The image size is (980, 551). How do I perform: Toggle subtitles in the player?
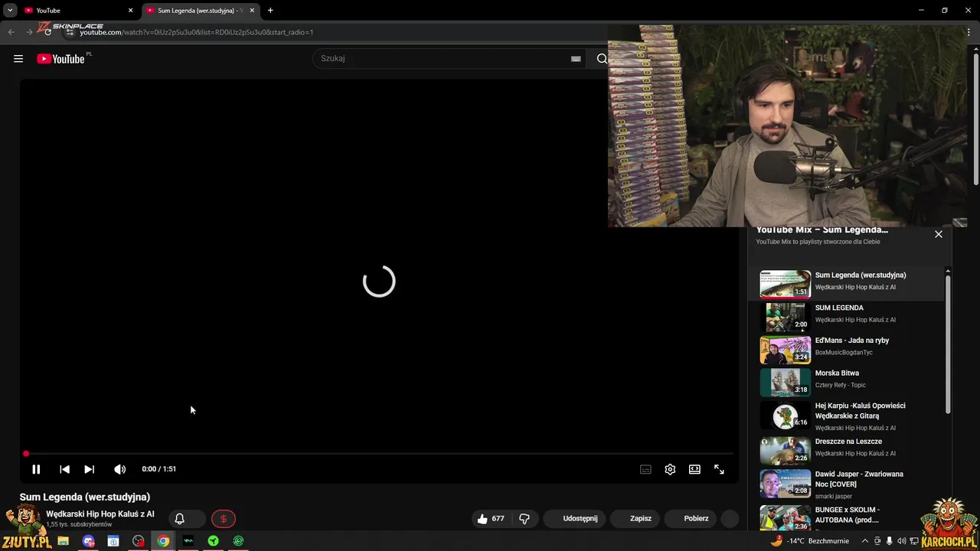pyautogui.click(x=645, y=469)
